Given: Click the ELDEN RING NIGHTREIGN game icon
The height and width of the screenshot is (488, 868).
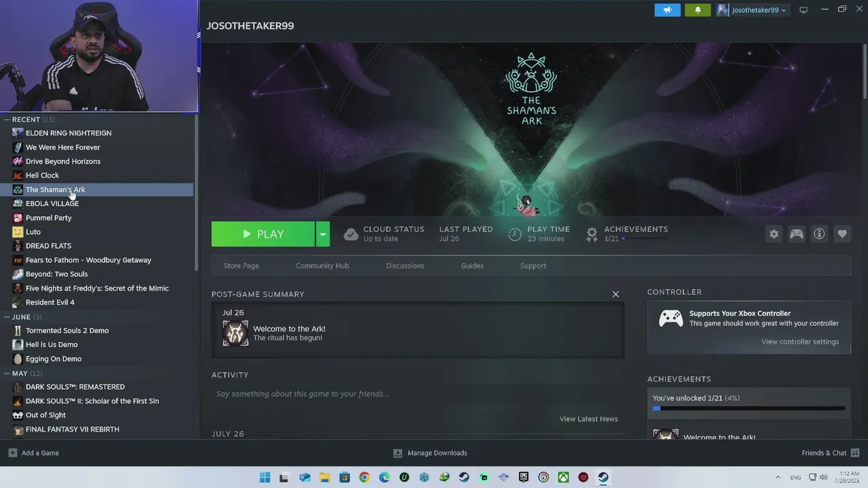Looking at the screenshot, I should coord(18,133).
